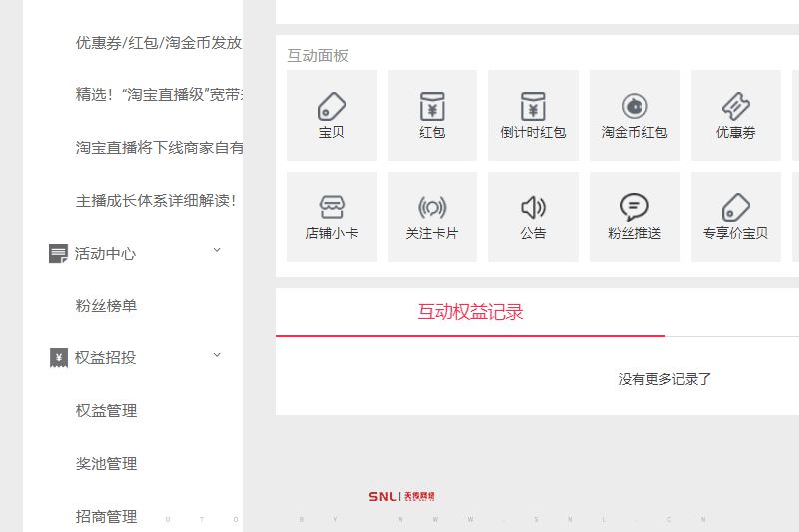Switch to the 互动权益记录 tab
Screen dimensions: 799x532
(x=470, y=312)
